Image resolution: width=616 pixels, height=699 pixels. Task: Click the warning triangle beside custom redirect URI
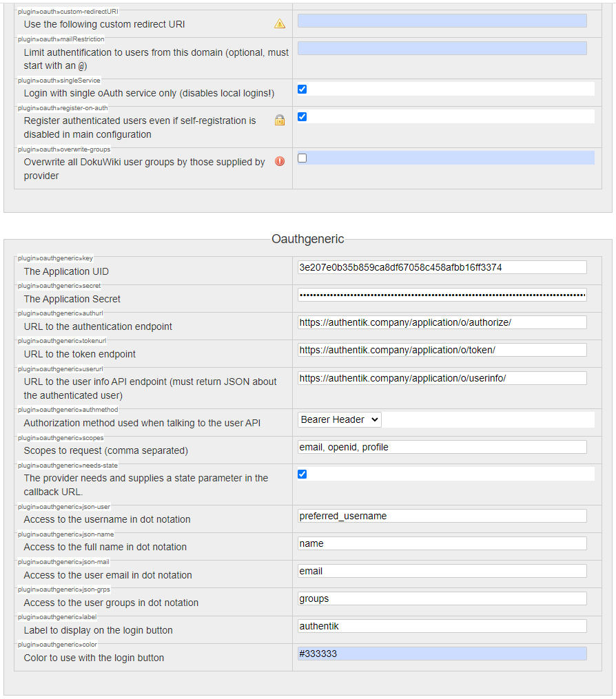[x=279, y=24]
